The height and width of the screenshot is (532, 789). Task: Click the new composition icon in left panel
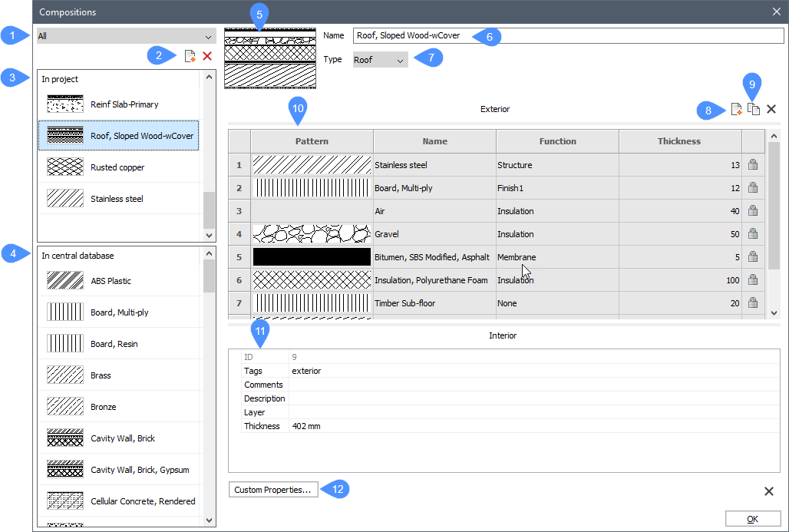tap(190, 56)
